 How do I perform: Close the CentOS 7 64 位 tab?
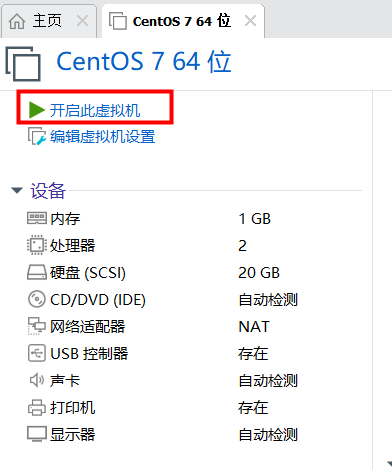(x=250, y=21)
